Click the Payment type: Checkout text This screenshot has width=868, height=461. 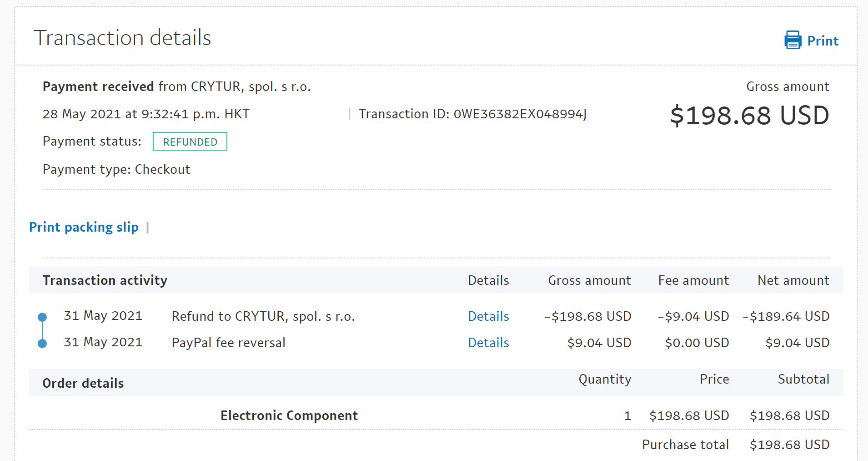(x=116, y=169)
